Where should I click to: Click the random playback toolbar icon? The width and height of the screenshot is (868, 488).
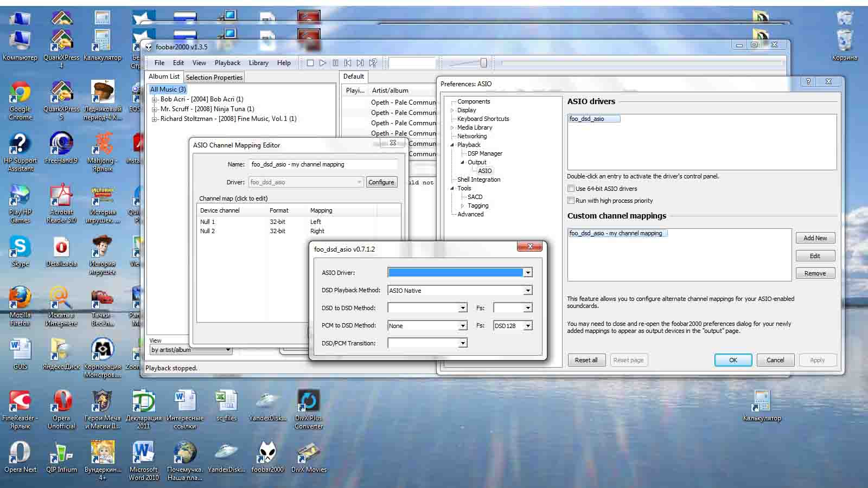[x=373, y=63]
